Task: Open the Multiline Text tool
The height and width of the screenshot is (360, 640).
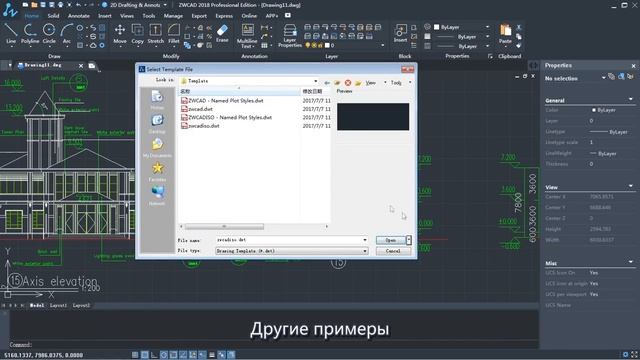Action: point(247,36)
